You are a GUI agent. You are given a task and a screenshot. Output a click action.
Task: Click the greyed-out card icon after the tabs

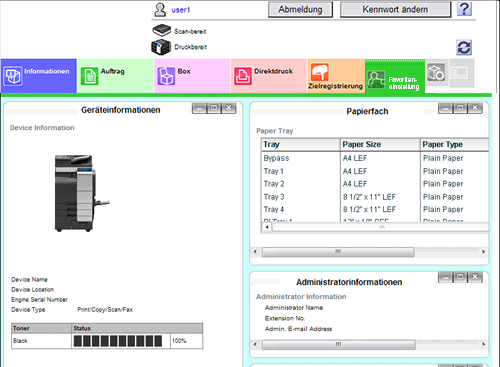coord(460,73)
